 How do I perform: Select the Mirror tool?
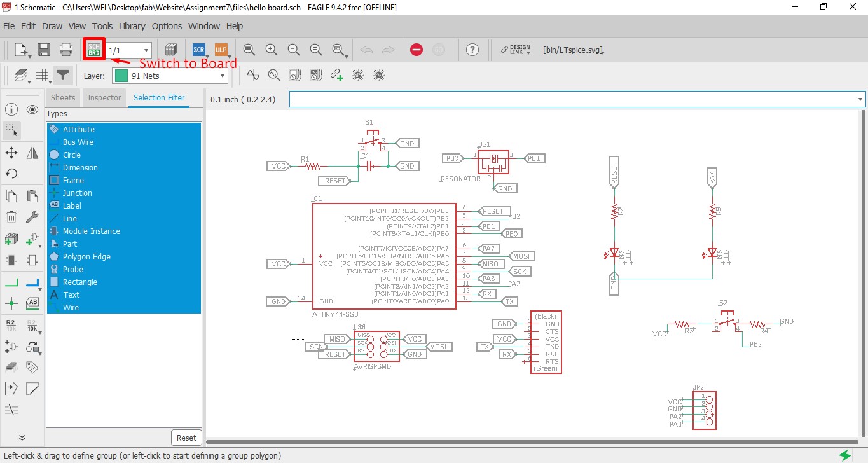32,153
